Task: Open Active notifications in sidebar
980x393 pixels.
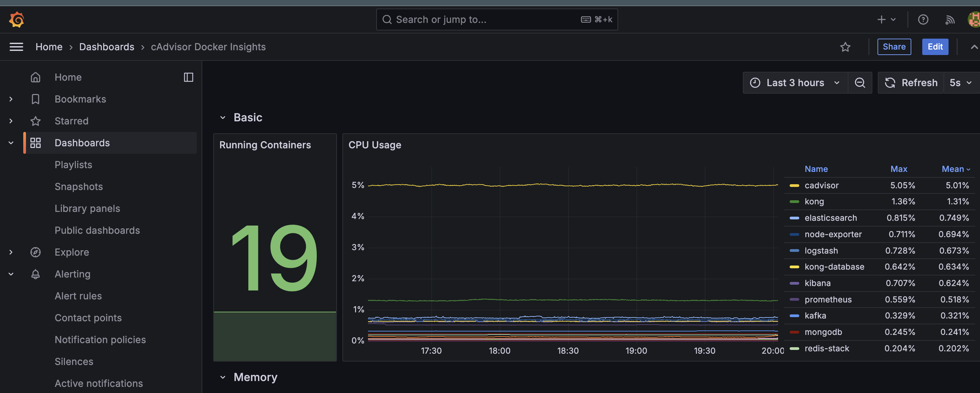Action: pyautogui.click(x=99, y=383)
